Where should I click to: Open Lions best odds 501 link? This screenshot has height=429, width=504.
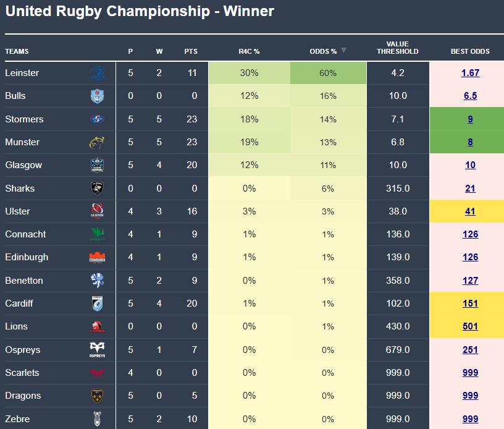click(470, 326)
